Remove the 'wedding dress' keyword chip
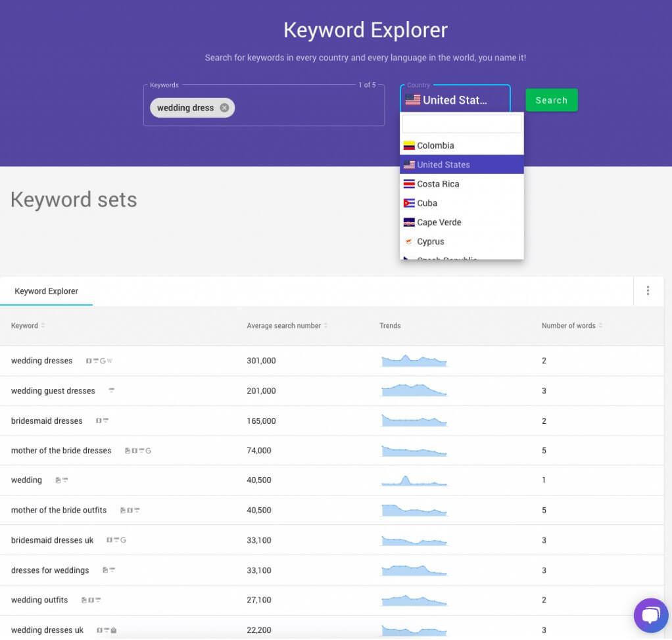This screenshot has width=672, height=640. pyautogui.click(x=224, y=108)
